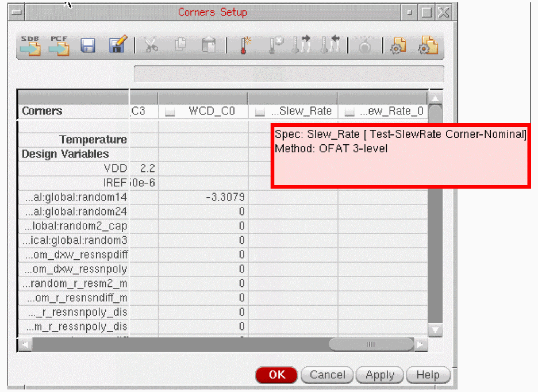
Task: Click the WCD_C0 column header
Action: tap(212, 111)
